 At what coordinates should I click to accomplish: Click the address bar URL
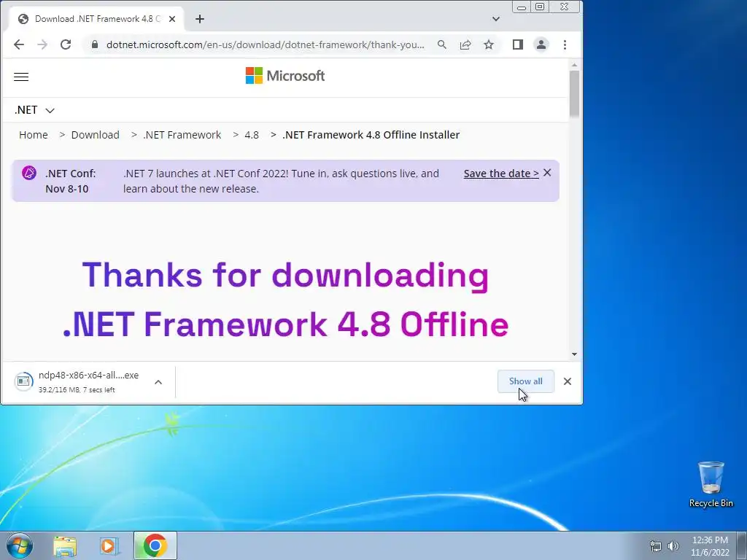click(x=266, y=44)
